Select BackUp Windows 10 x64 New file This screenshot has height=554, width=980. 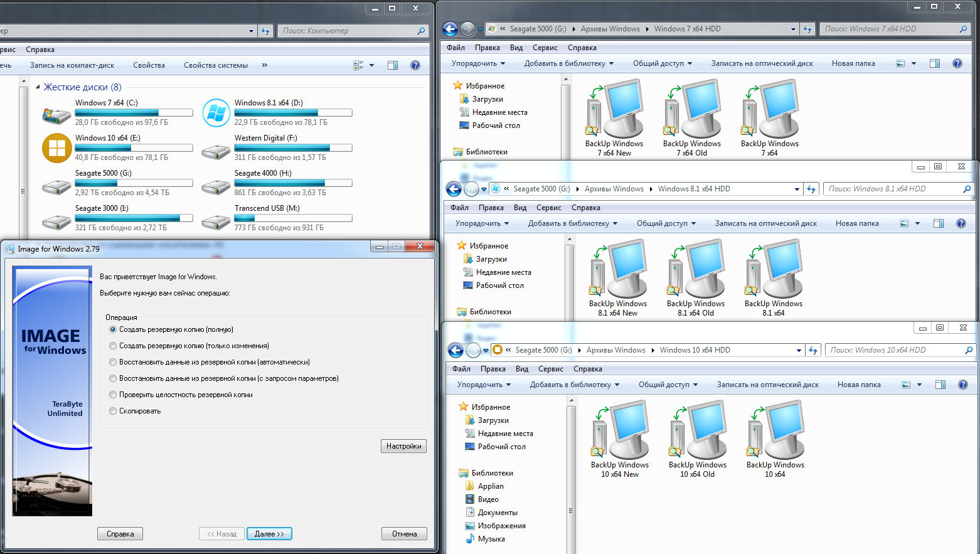pos(620,439)
